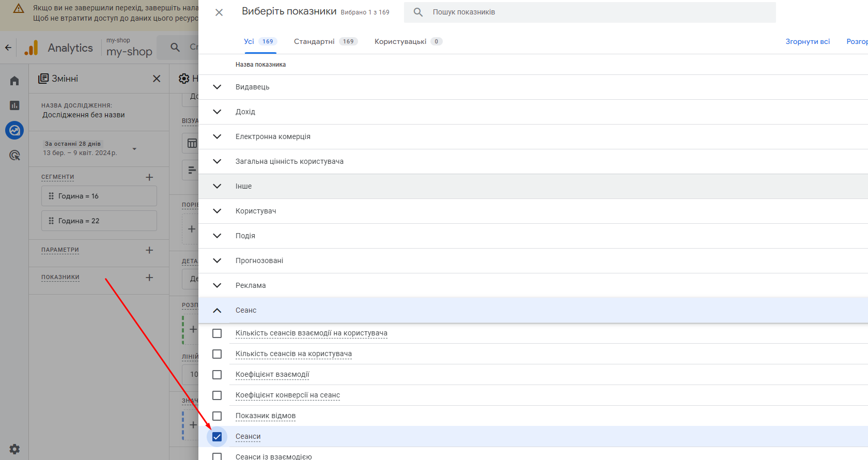
Task: Click the Пошук показників search field
Action: (x=599, y=12)
